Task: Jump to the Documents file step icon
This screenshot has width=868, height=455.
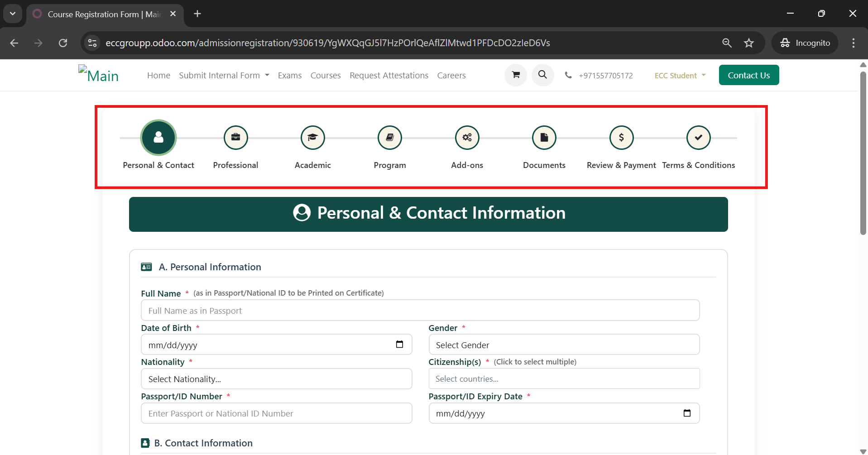Action: [x=544, y=138]
